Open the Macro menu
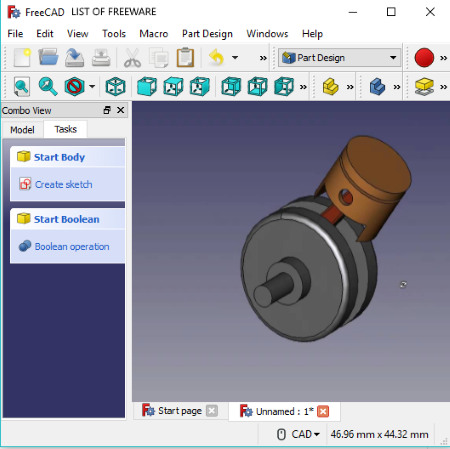 tap(154, 34)
